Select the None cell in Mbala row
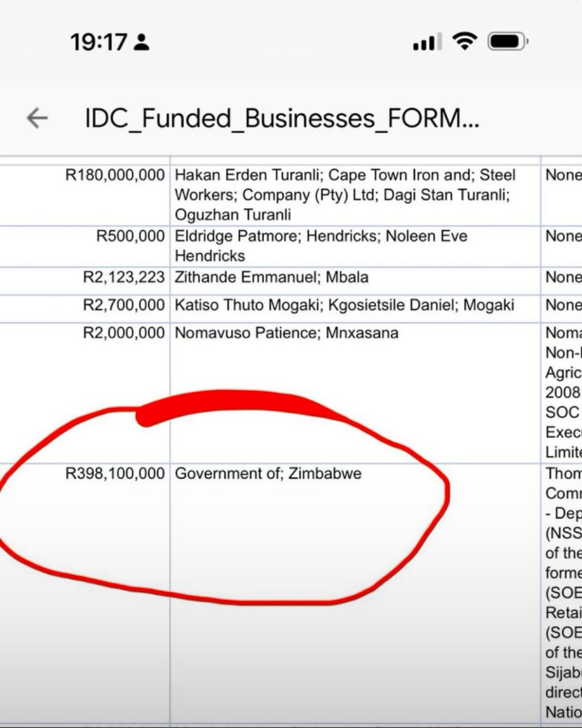Screen dimensions: 582x728 (561, 280)
